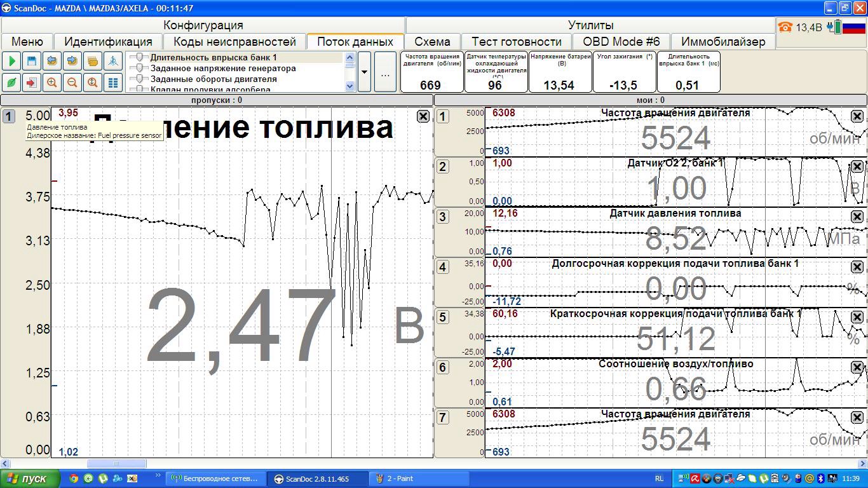This screenshot has height=488, width=868.
Task: Select graph number 4 long-term correction
Action: pos(443,267)
